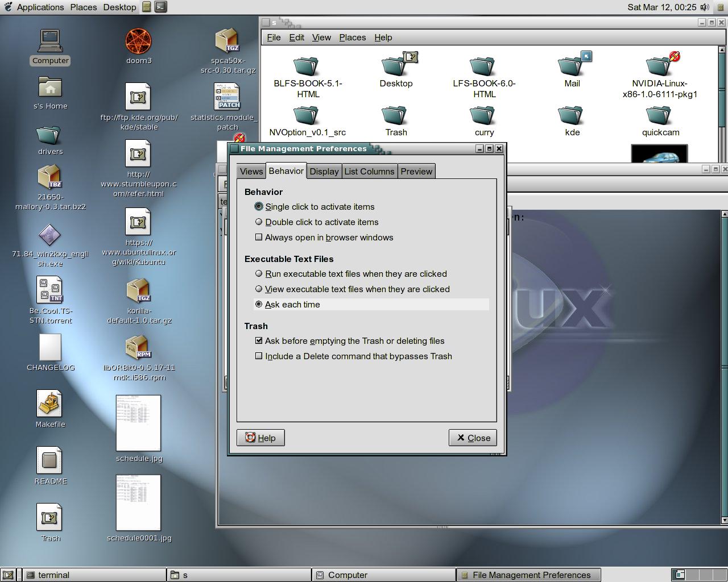Click the clock showing Sat Mar 12

coord(661,7)
